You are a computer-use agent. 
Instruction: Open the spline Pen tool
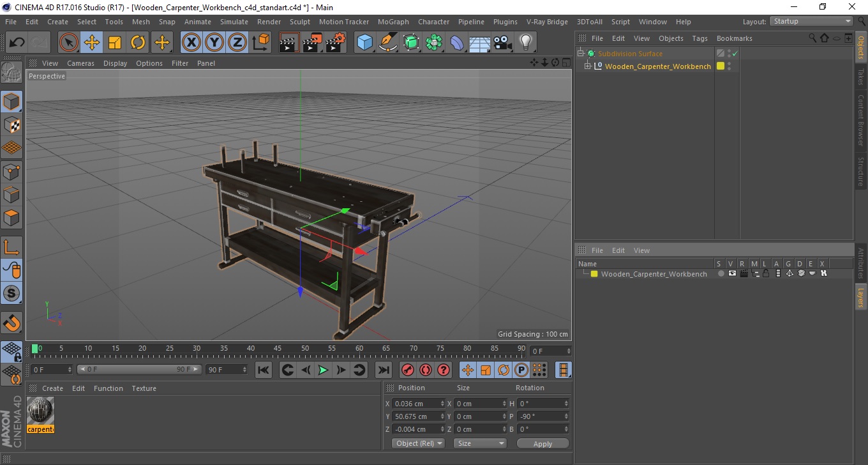[x=388, y=43]
